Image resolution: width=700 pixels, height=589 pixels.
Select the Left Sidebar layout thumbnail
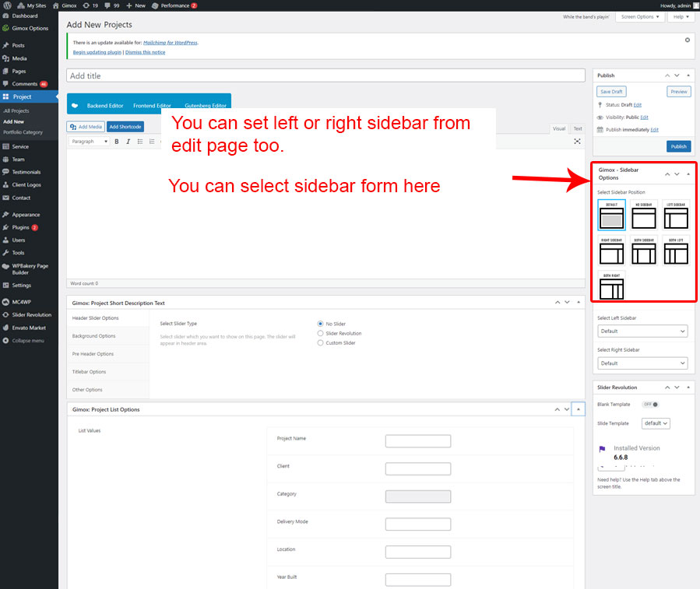676,216
